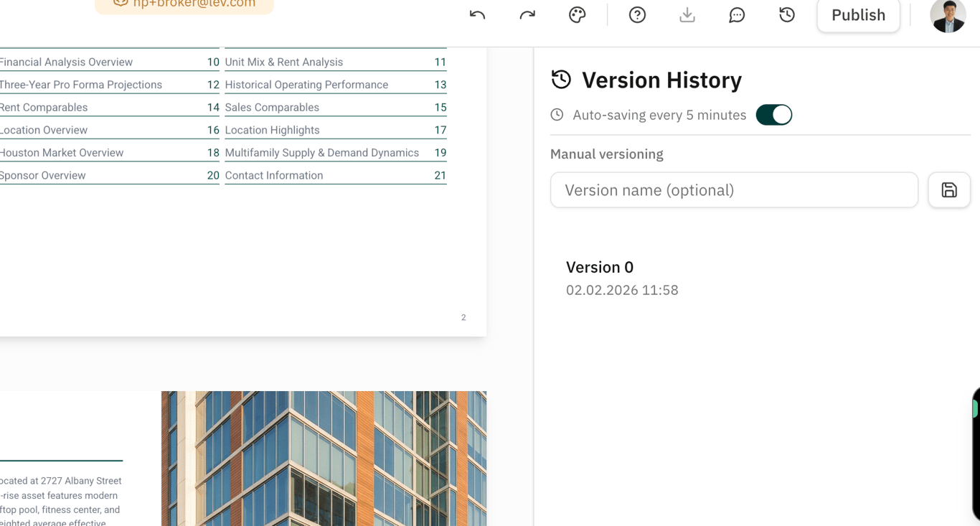This screenshot has height=526, width=980.
Task: Disable auto-saving every 5 minutes
Action: [x=773, y=114]
